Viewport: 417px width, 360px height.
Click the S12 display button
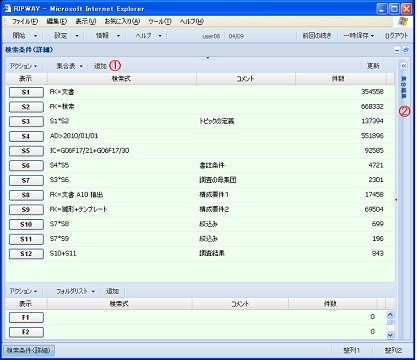(26, 254)
